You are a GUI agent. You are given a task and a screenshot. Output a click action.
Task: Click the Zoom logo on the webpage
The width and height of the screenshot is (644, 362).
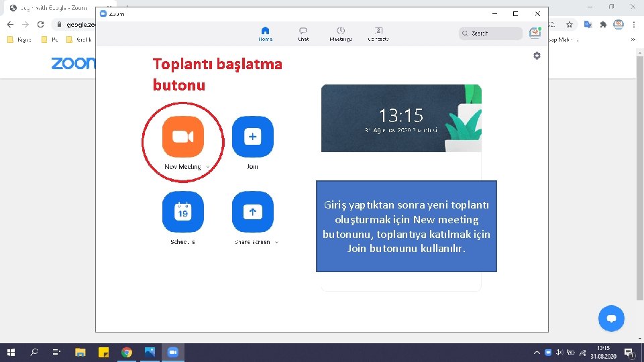coord(73,63)
